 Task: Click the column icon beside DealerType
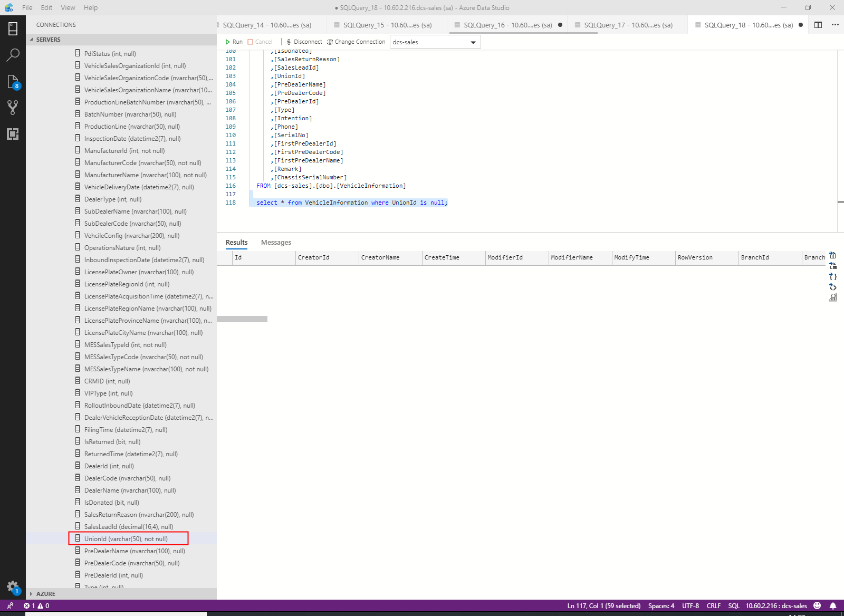pos(78,199)
